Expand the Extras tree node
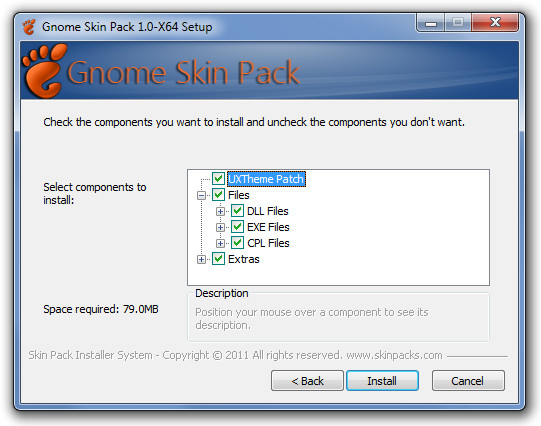 click(201, 259)
